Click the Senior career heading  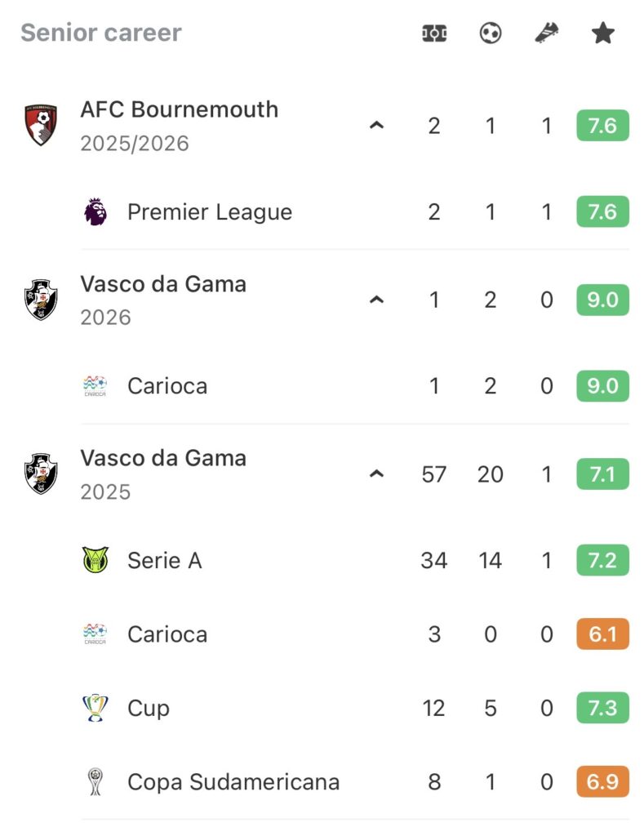point(101,33)
